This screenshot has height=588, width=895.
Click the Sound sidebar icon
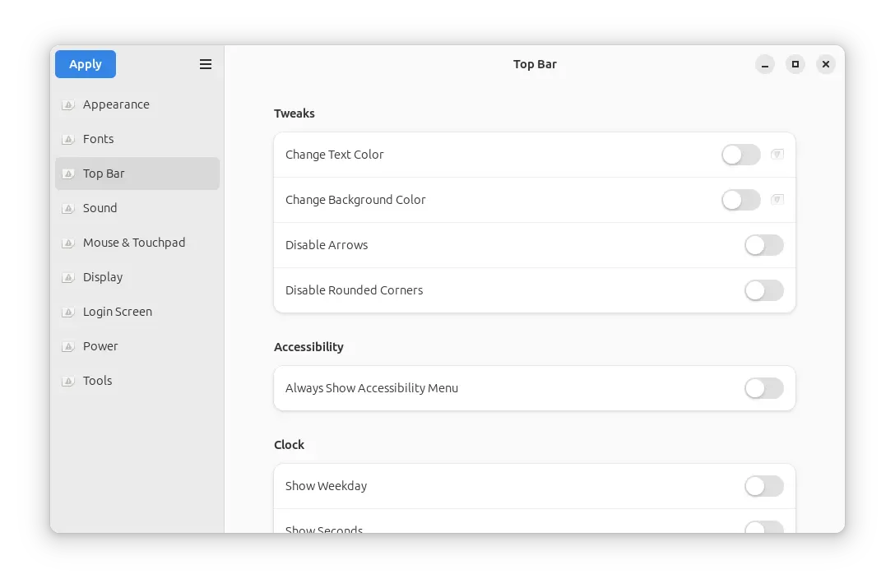coord(67,208)
